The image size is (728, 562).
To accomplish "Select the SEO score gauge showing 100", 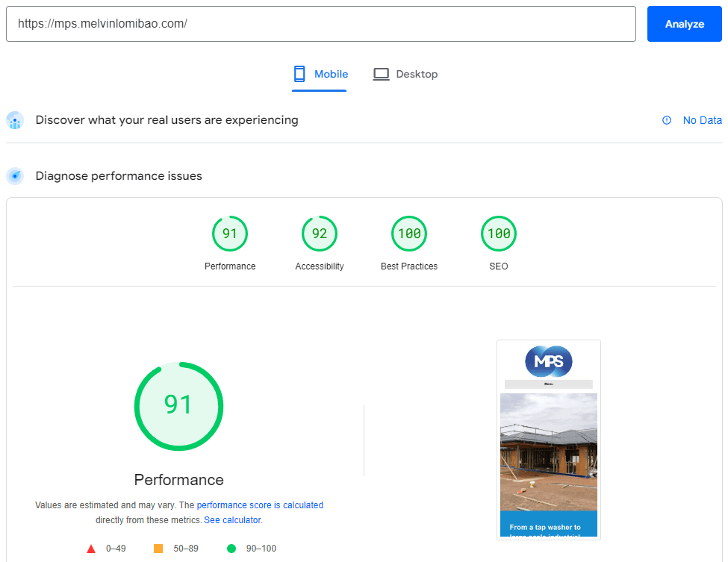I will pyautogui.click(x=499, y=233).
